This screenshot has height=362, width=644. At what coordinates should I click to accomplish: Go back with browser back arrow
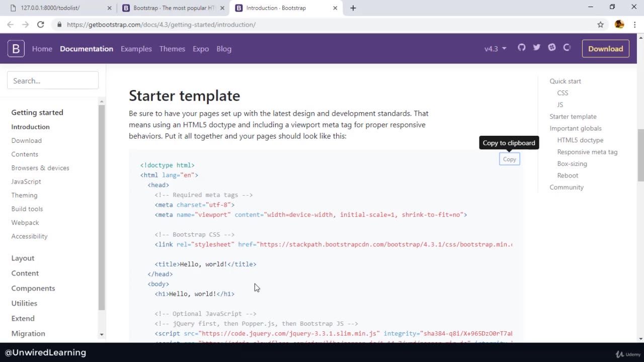(x=10, y=24)
